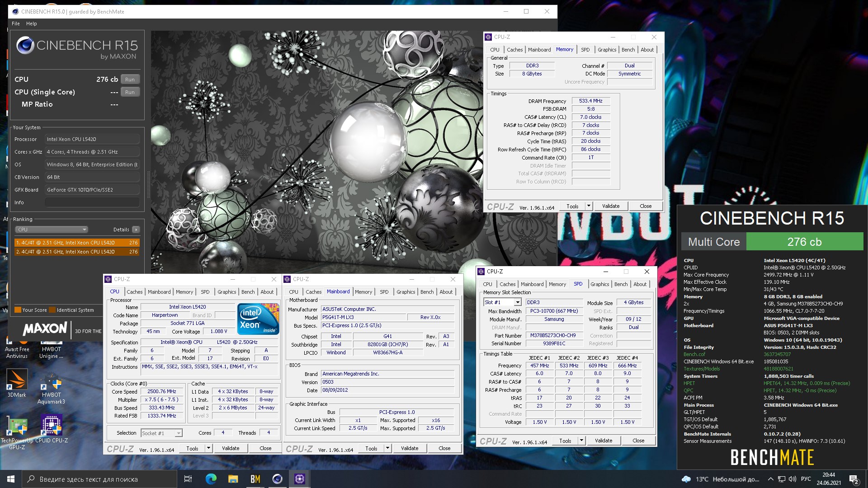Switch to Mainboard tab in Memory window

[539, 50]
